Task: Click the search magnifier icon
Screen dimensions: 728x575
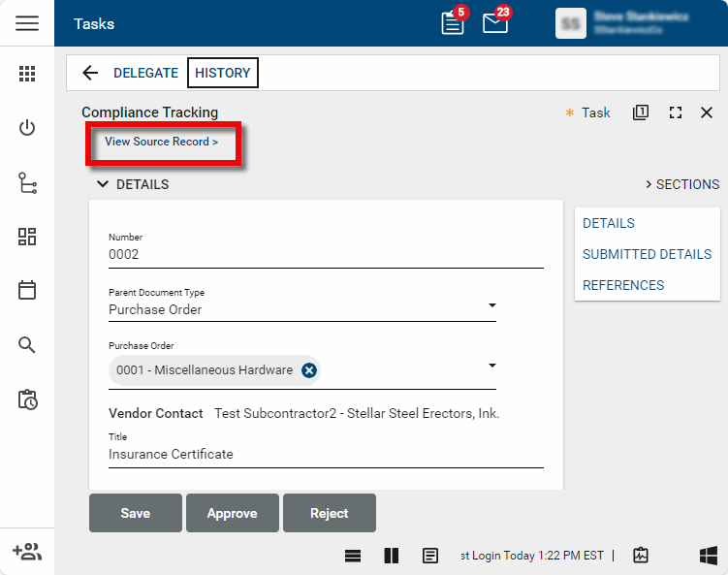Action: point(27,345)
